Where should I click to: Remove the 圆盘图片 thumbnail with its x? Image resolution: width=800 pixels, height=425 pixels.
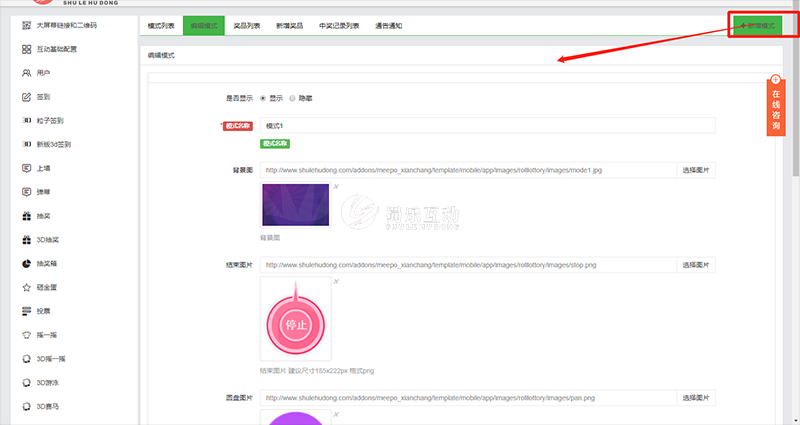coord(336,414)
